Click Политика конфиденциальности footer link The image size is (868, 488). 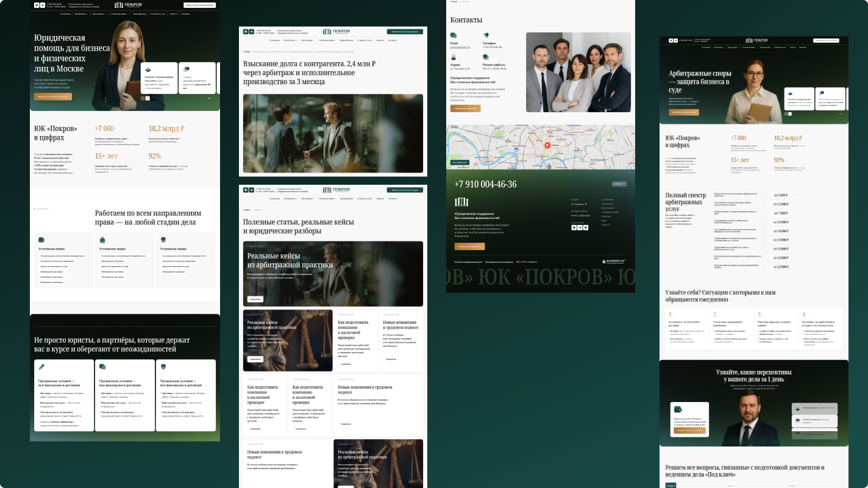(468, 262)
